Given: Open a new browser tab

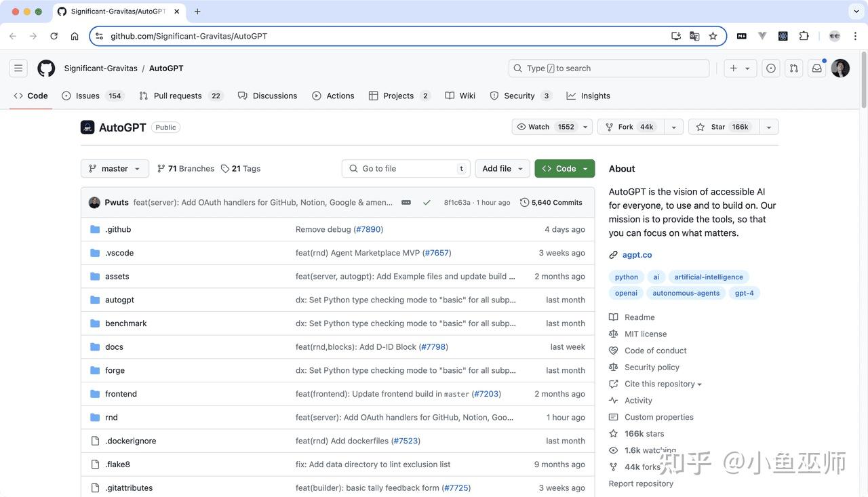Looking at the screenshot, I should tap(197, 12).
